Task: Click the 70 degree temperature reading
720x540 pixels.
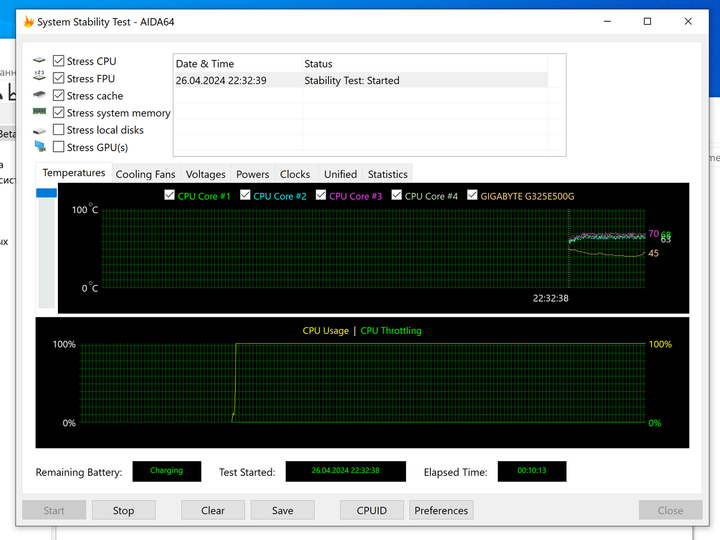Action: coord(653,233)
